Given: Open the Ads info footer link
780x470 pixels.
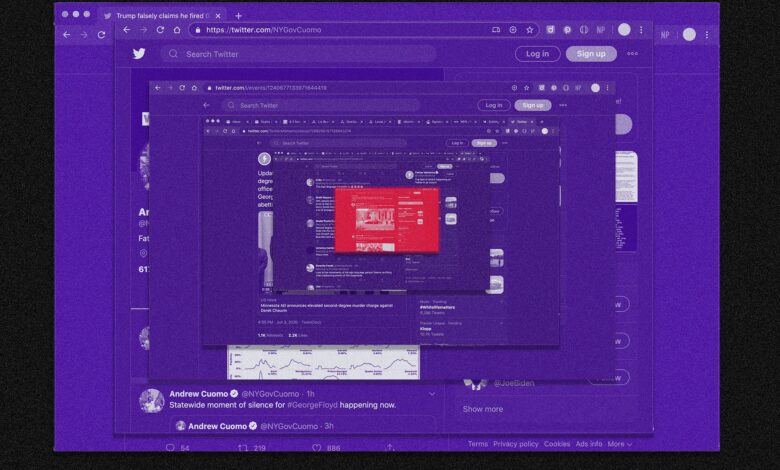Looking at the screenshot, I should click(x=589, y=444).
